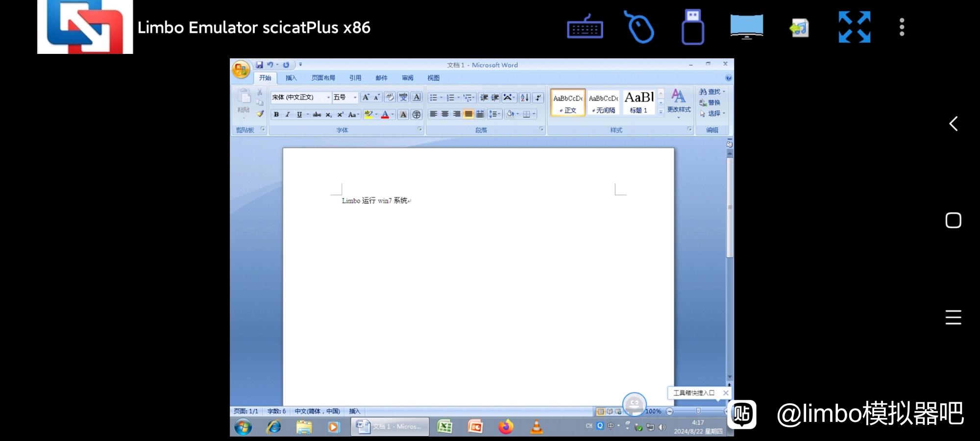Image resolution: width=980 pixels, height=441 pixels.
Task: Expand the styles gallery More arrow
Action: [661, 112]
